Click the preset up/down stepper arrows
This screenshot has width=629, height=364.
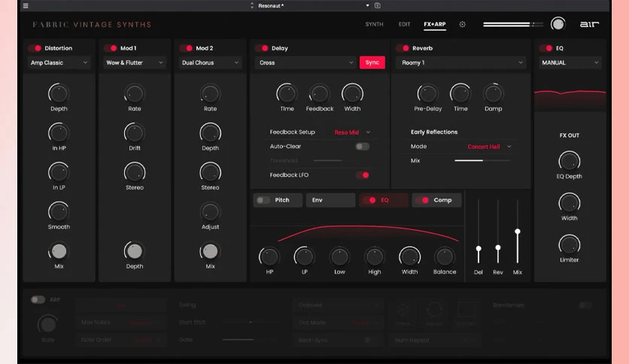[252, 5]
